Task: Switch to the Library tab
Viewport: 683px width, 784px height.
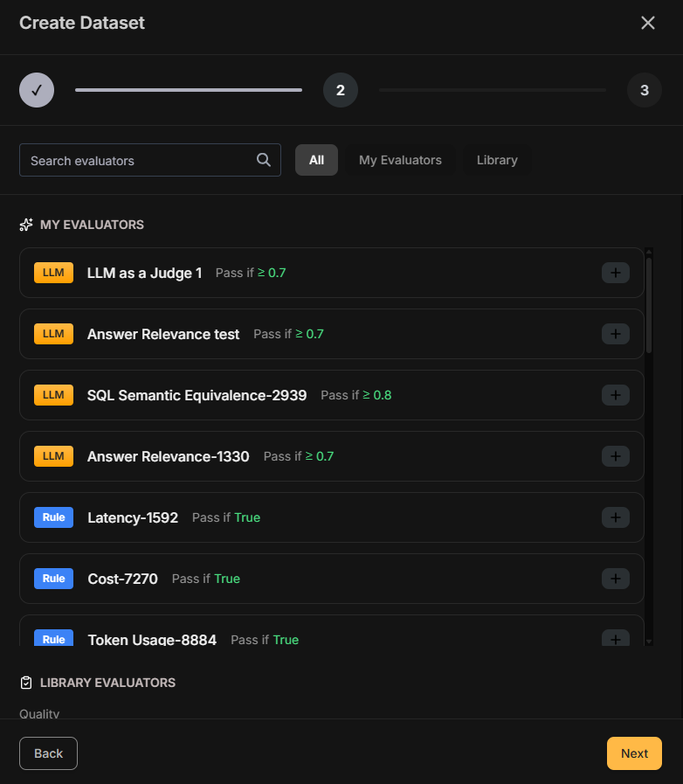Action: pos(497,160)
